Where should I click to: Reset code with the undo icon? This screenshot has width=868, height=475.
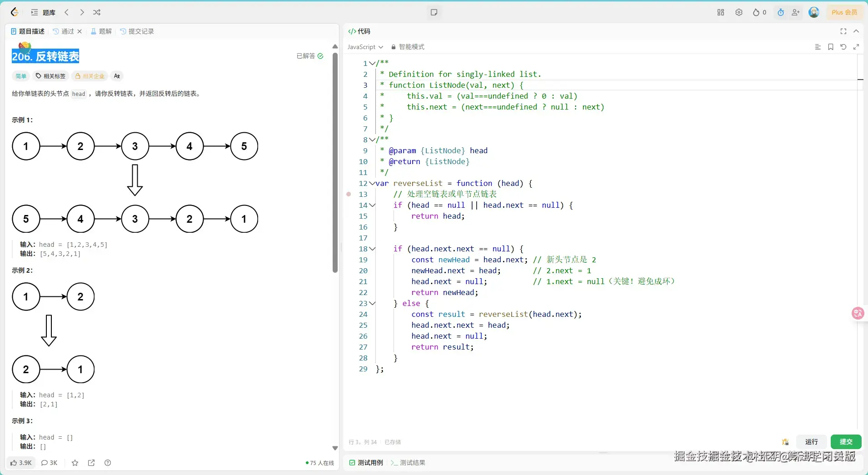(843, 47)
